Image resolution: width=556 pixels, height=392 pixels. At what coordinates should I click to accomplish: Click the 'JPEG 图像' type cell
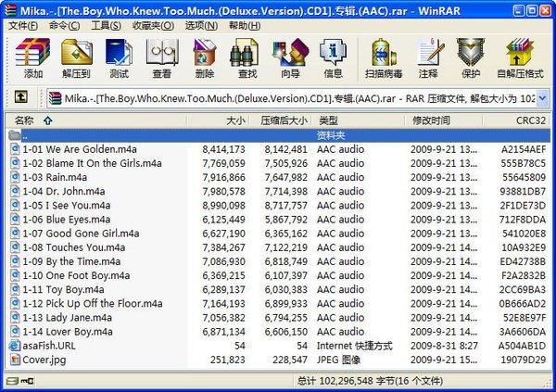tap(338, 360)
